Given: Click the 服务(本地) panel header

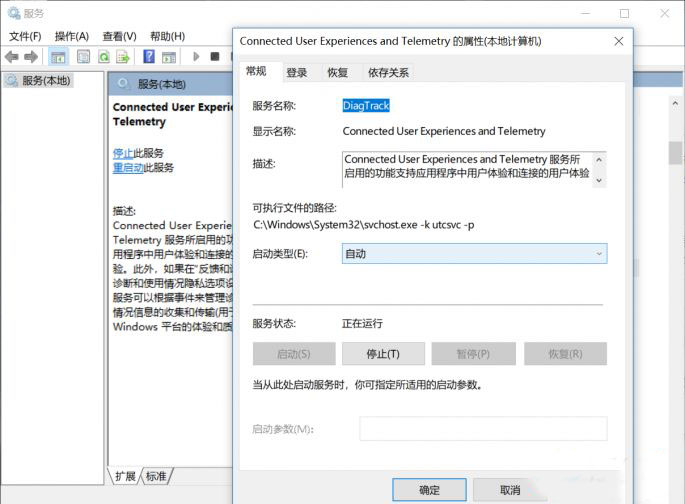Looking at the screenshot, I should coord(170,84).
